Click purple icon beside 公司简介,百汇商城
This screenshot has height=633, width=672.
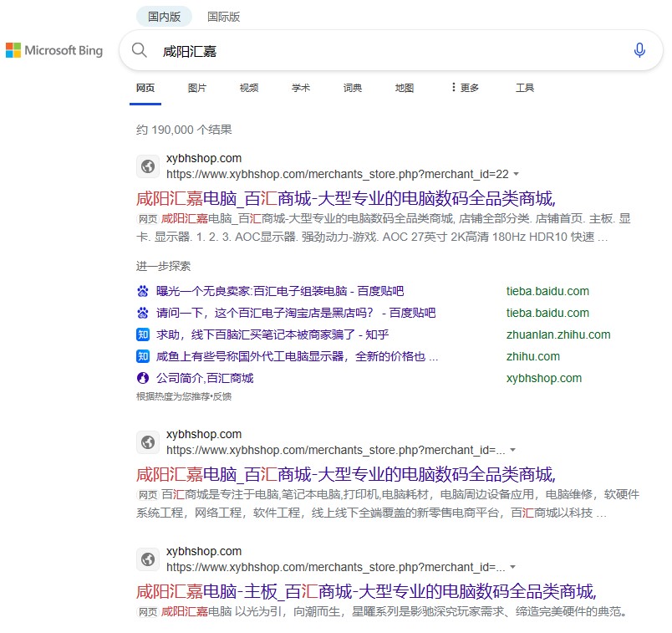coord(143,378)
